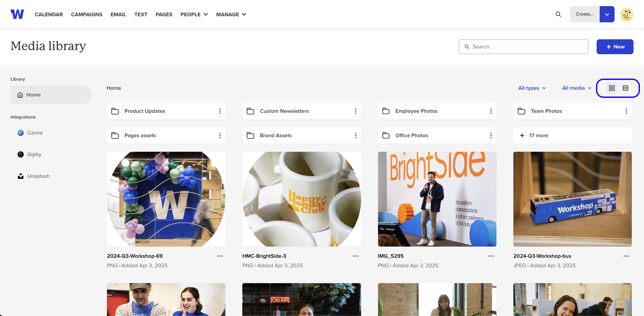Show 17 more folders

[x=572, y=135]
